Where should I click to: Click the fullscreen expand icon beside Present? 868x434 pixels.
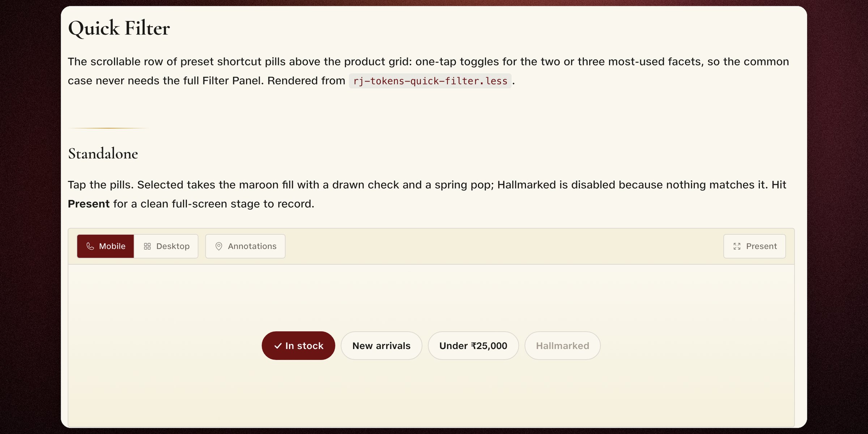[x=737, y=246]
